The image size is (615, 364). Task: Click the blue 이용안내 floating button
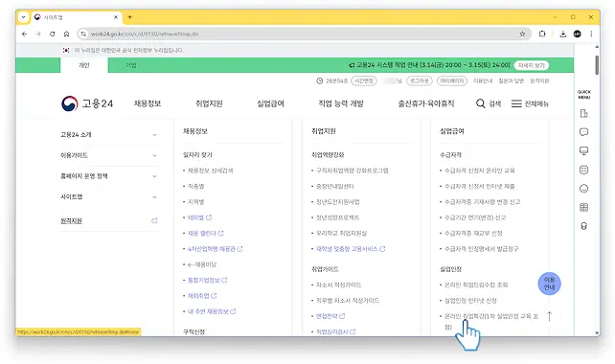click(x=549, y=284)
